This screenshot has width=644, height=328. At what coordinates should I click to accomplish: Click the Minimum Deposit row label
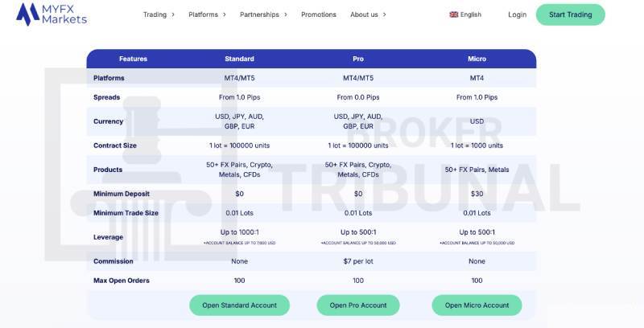[x=122, y=194]
